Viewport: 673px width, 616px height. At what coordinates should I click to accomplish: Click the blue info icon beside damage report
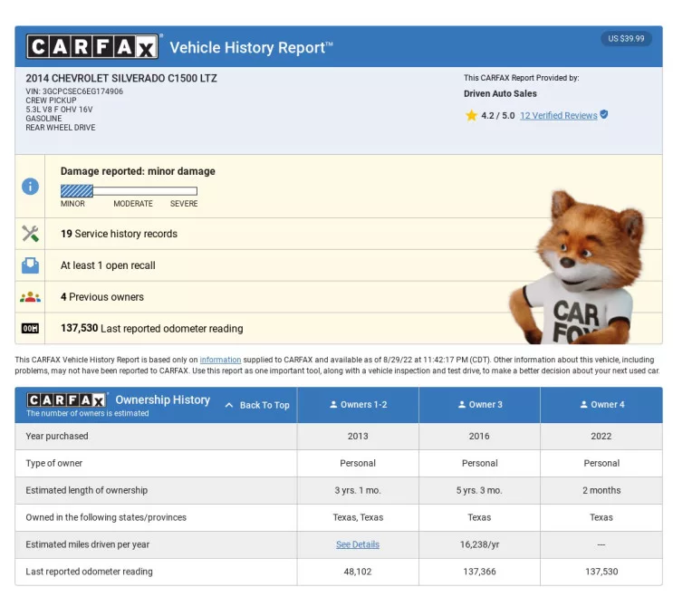(30, 187)
